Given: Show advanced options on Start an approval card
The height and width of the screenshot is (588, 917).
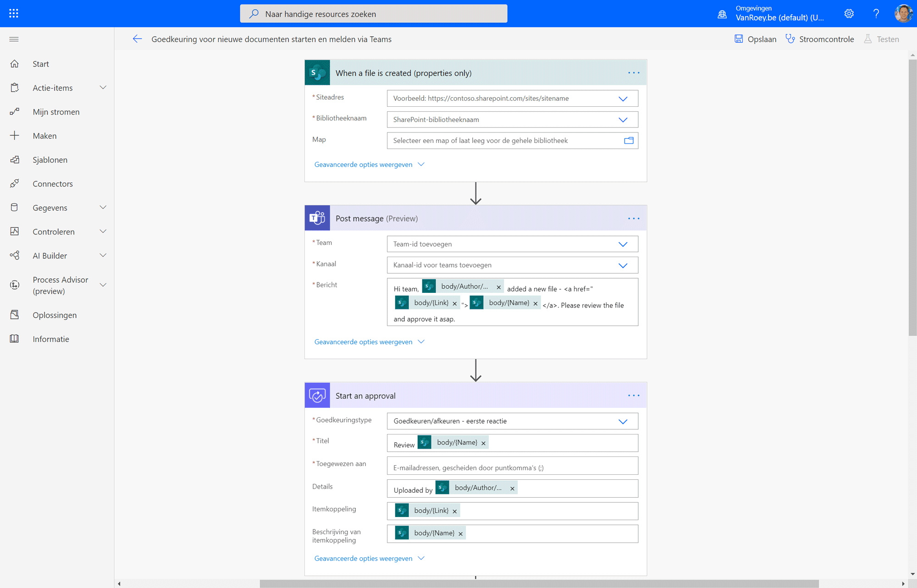Looking at the screenshot, I should 369,558.
